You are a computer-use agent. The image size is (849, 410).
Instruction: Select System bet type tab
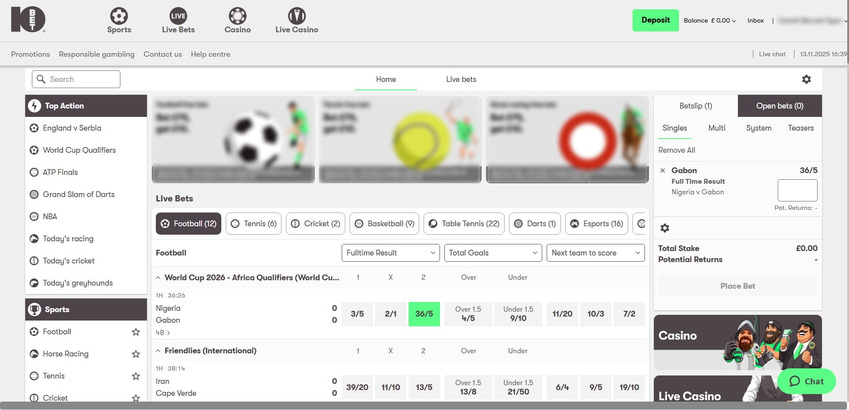[759, 128]
